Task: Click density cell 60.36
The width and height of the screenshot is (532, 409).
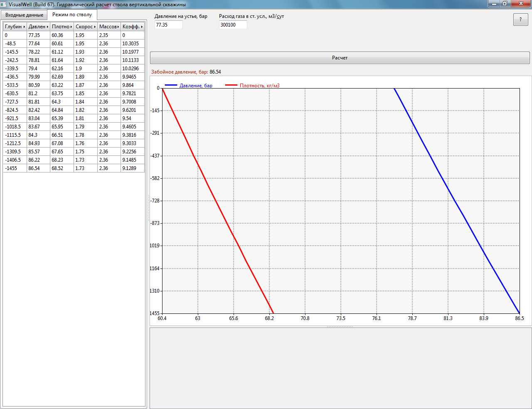Action: tap(62, 35)
